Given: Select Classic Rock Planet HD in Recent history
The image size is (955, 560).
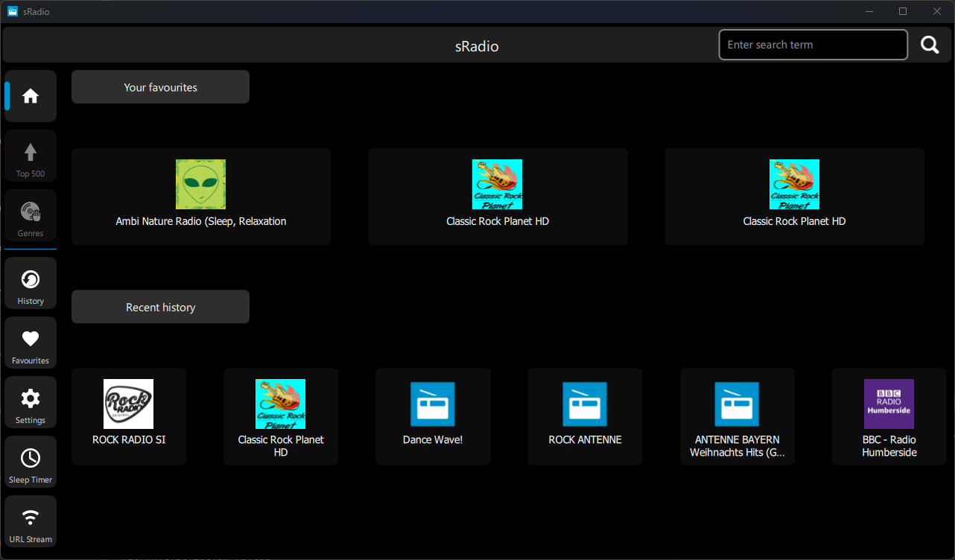Looking at the screenshot, I should pyautogui.click(x=281, y=416).
